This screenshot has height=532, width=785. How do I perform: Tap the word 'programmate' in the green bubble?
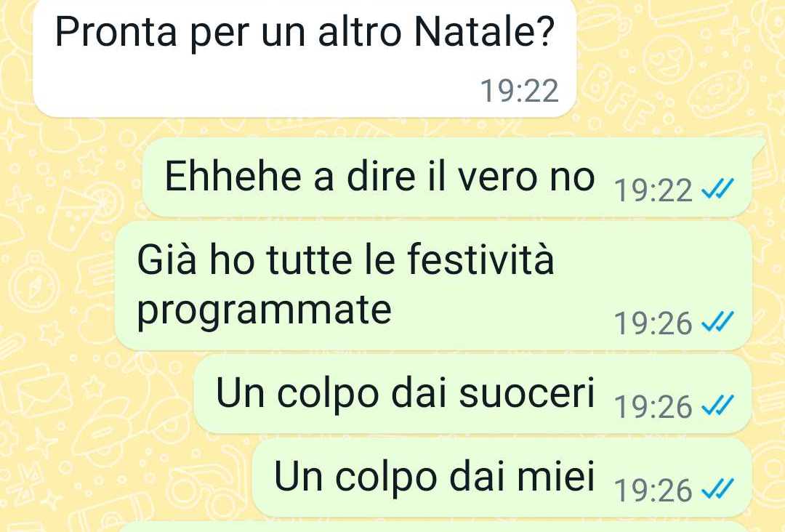click(265, 312)
